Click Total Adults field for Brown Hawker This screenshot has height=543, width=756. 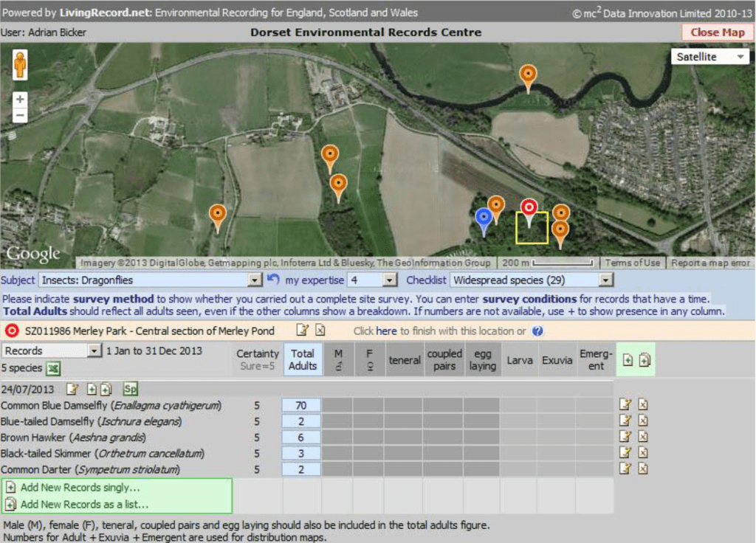302,437
